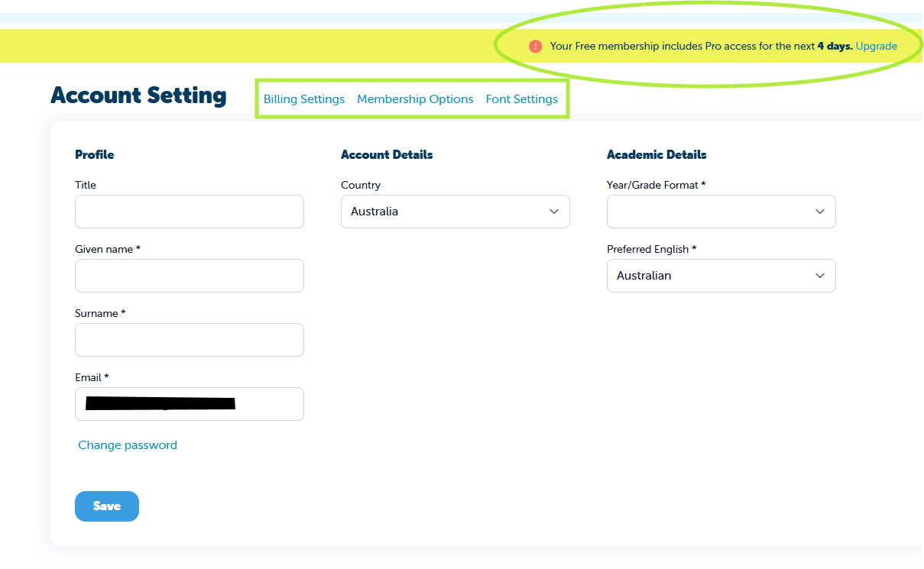The height and width of the screenshot is (569, 924).
Task: Click the Change password link
Action: pyautogui.click(x=128, y=445)
